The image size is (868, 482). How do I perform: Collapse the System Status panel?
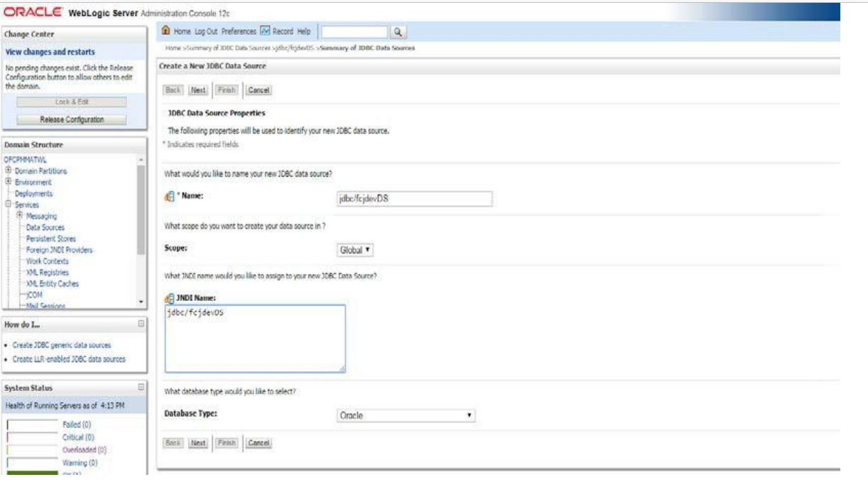(141, 388)
